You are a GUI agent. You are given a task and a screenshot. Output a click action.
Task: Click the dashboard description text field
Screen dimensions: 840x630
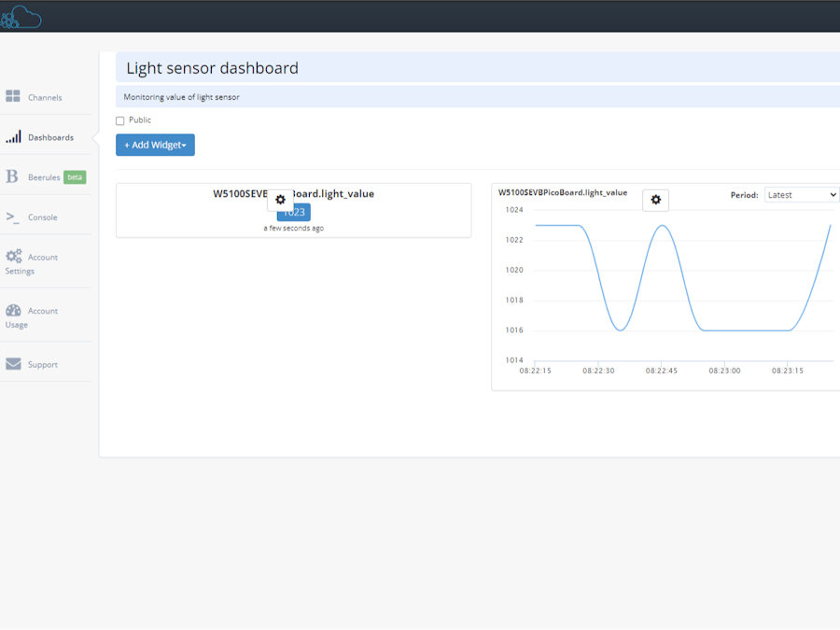point(373,97)
